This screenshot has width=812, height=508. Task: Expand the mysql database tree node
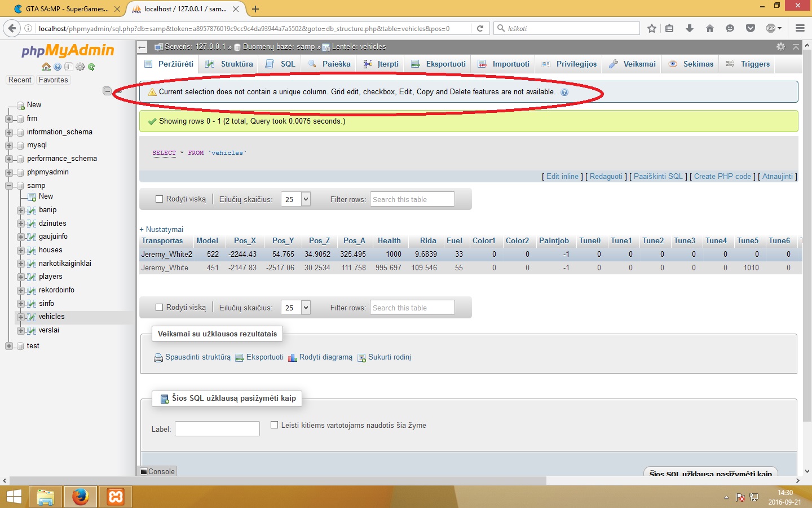pos(8,145)
